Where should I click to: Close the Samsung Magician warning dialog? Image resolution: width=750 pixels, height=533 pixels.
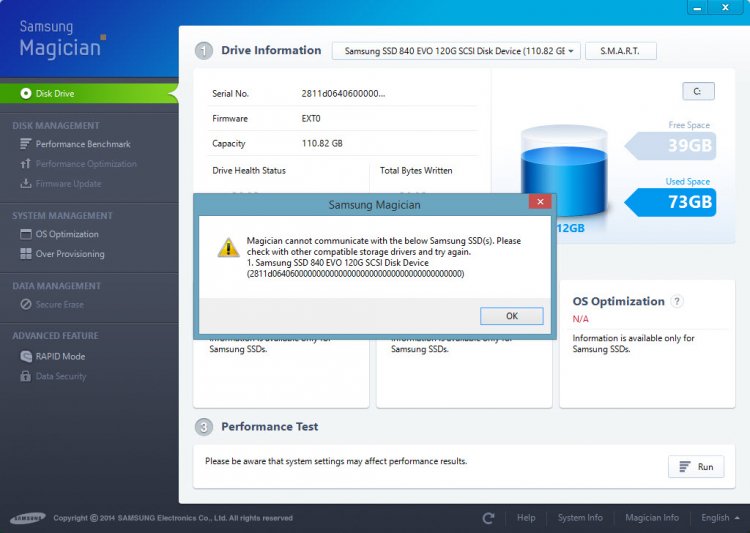[540, 201]
